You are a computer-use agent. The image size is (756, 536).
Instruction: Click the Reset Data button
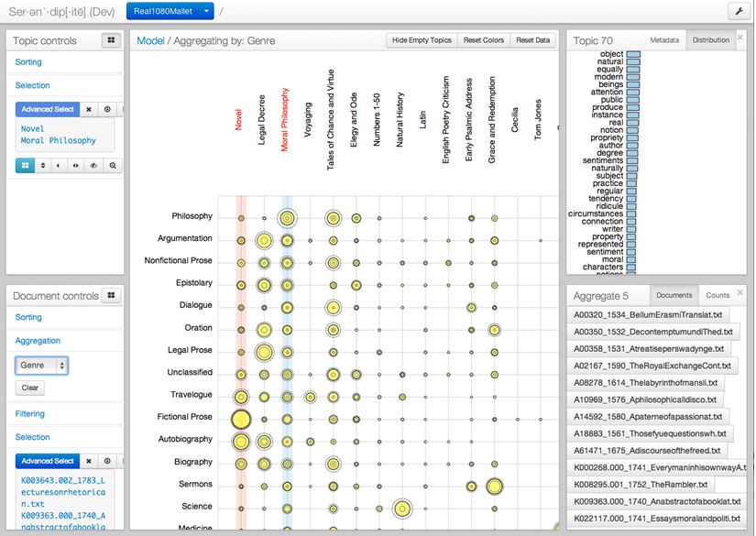tap(532, 40)
